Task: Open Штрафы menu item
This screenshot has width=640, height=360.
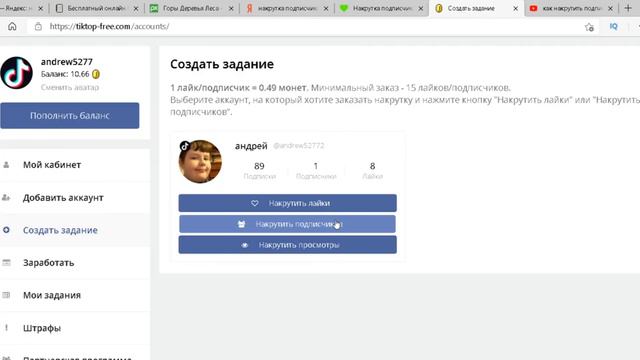Action: click(75, 328)
